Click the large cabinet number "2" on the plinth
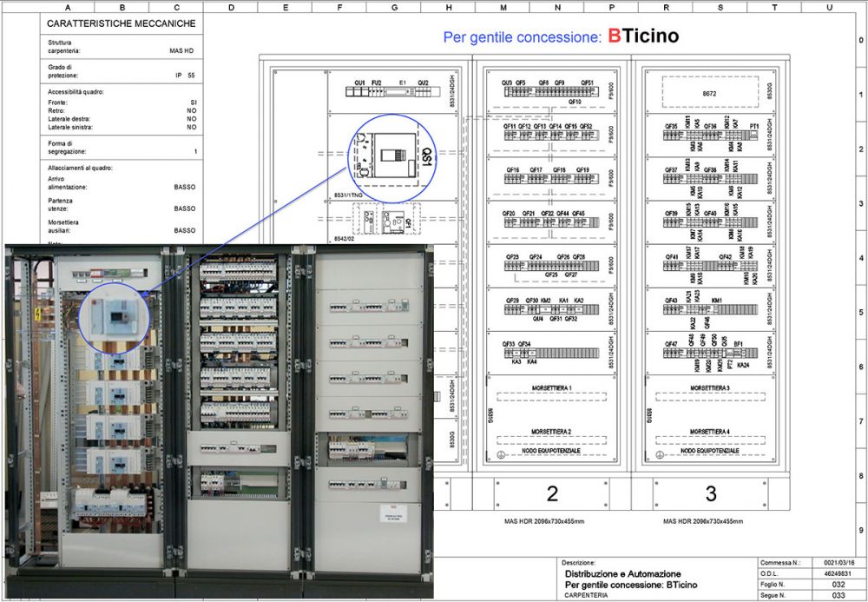868x602 pixels. click(x=552, y=494)
